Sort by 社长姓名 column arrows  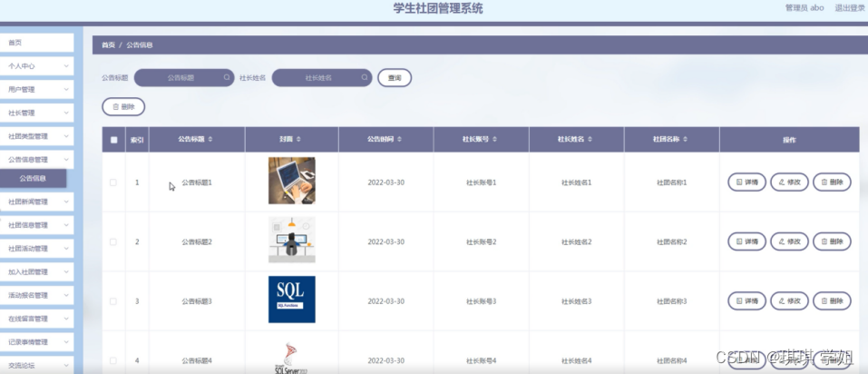pos(590,140)
